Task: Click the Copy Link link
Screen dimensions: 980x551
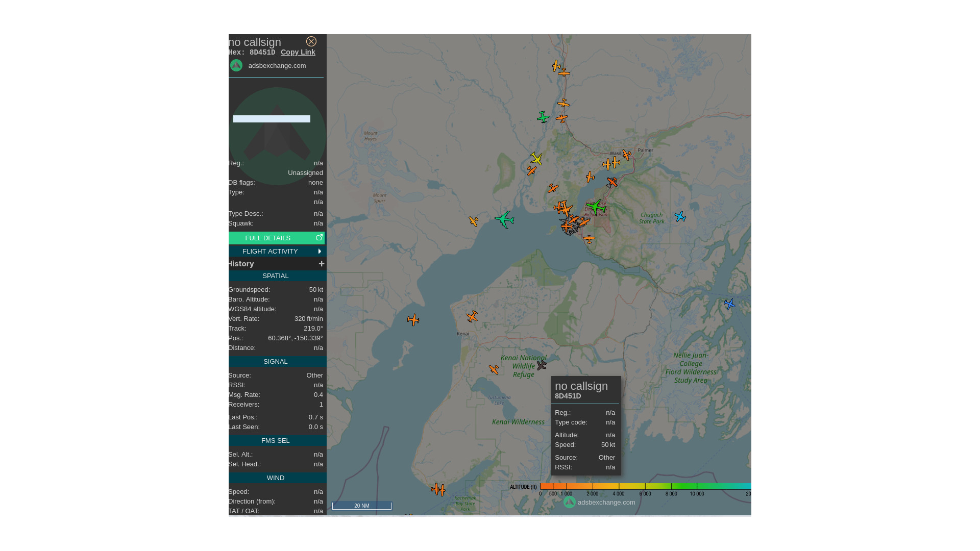Action: [298, 52]
